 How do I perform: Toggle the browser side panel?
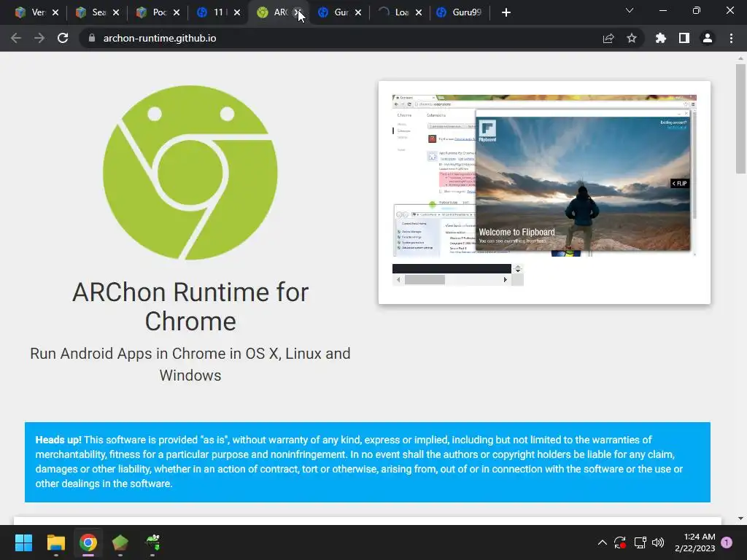tap(684, 38)
